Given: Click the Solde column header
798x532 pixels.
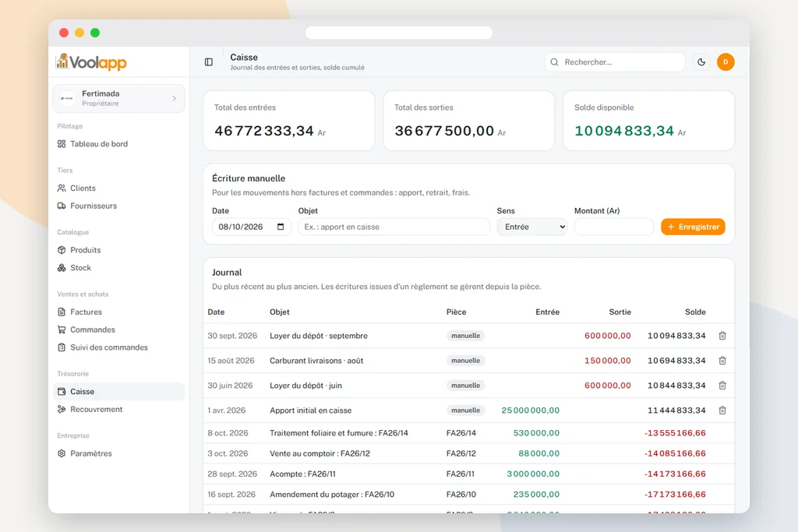Looking at the screenshot, I should click(x=695, y=312).
